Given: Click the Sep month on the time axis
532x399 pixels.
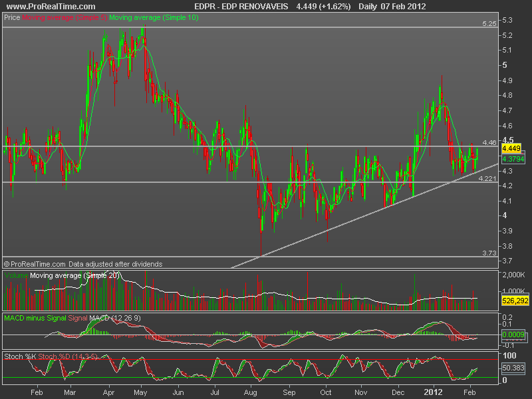Looking at the screenshot, I should click(x=289, y=392).
